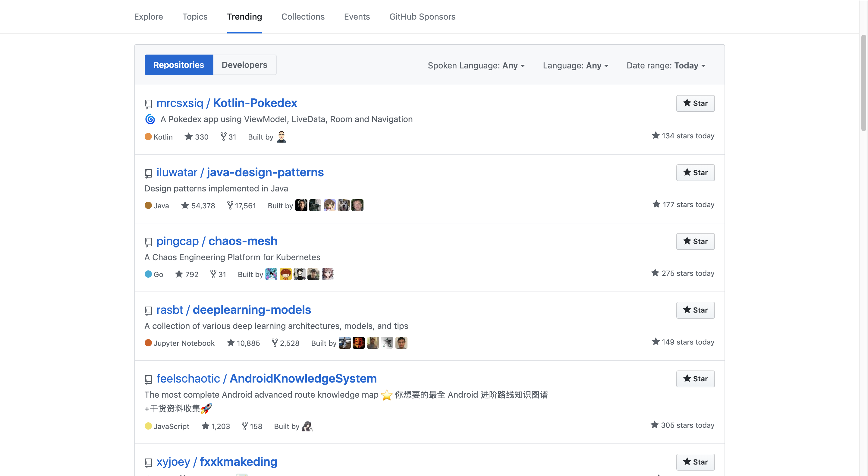Star the AndroidKnowledgeSystem repository
868x476 pixels.
(x=695, y=379)
